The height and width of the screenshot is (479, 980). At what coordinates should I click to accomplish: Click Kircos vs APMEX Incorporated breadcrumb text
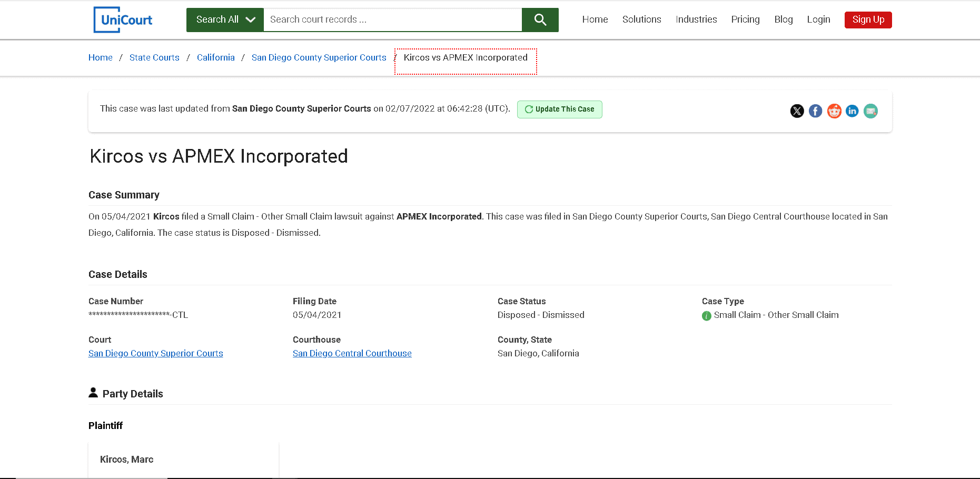coord(466,57)
